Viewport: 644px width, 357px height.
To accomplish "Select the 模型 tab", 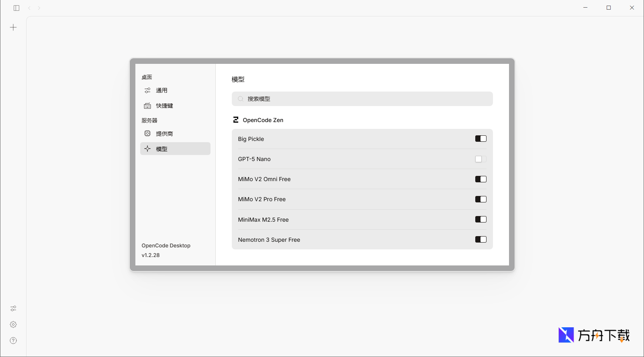I will (175, 149).
